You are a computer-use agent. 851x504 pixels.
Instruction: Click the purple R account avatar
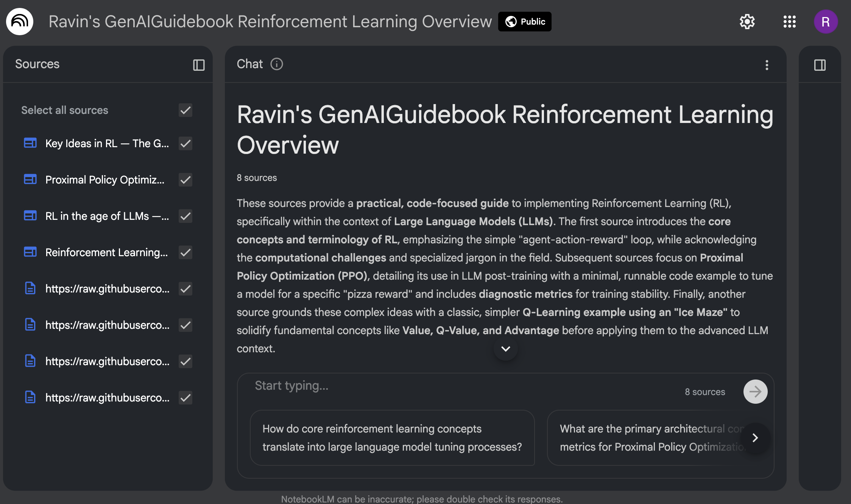point(826,22)
